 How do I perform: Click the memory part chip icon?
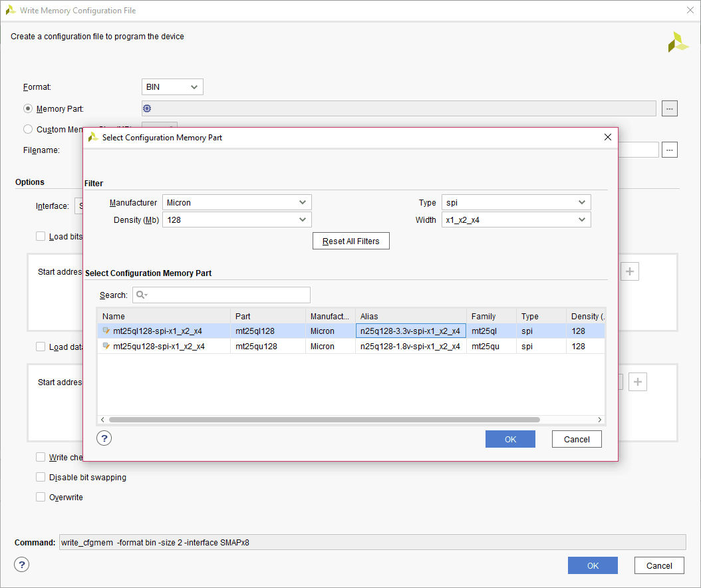[147, 108]
